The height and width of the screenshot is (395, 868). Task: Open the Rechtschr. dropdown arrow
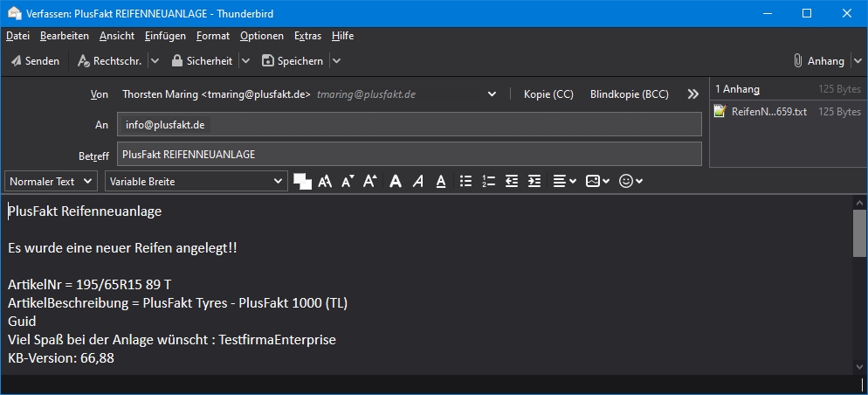(155, 61)
